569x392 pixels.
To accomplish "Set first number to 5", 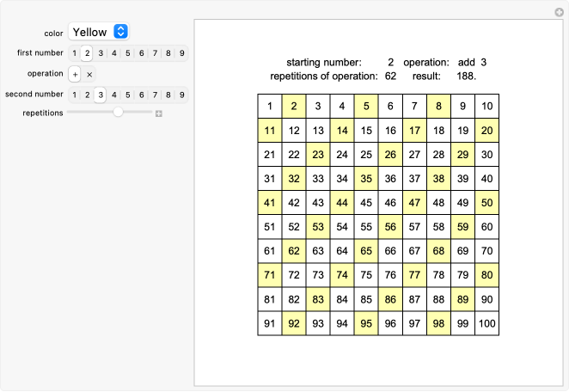I will point(128,53).
